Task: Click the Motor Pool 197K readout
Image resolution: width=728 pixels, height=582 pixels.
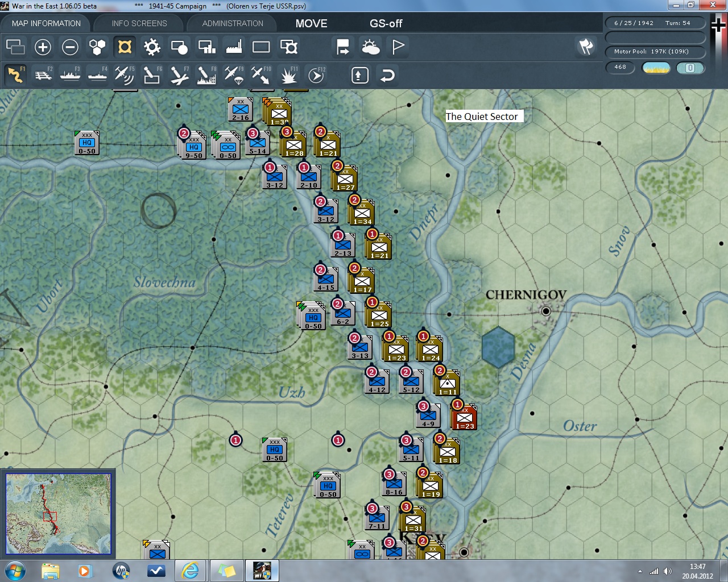Action: click(x=655, y=51)
